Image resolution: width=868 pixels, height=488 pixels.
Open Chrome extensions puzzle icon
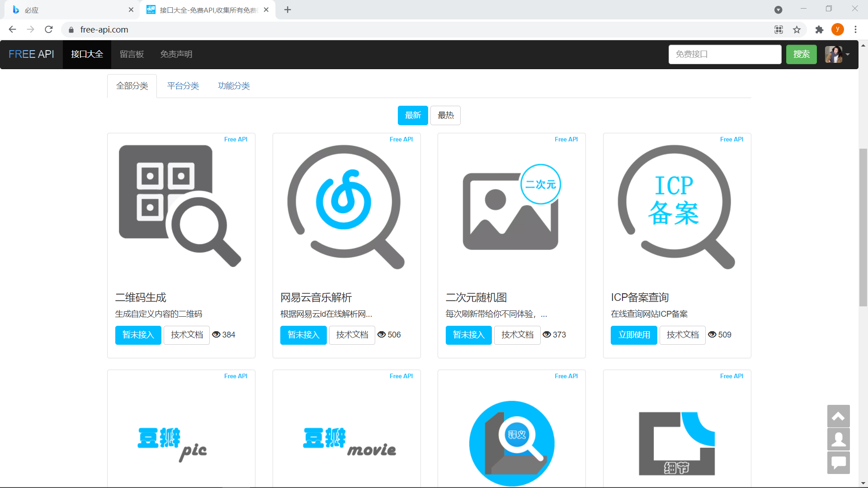point(819,30)
